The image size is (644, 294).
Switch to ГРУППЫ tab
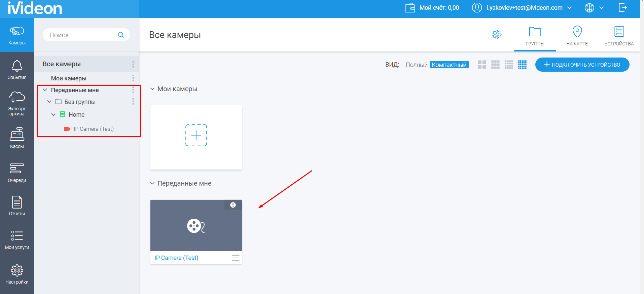point(535,35)
